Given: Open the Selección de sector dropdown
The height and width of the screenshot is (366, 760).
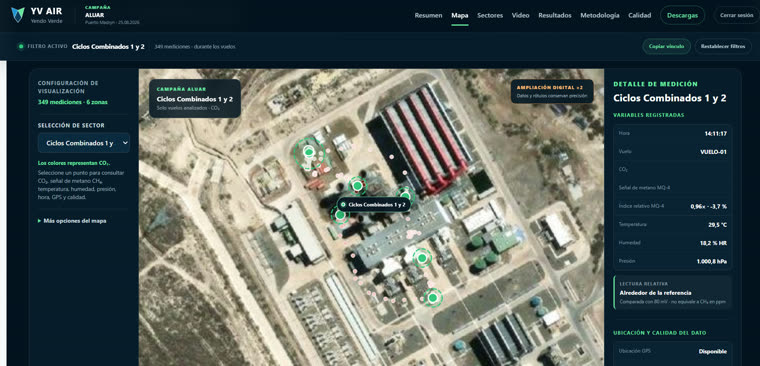Looking at the screenshot, I should coord(84,143).
